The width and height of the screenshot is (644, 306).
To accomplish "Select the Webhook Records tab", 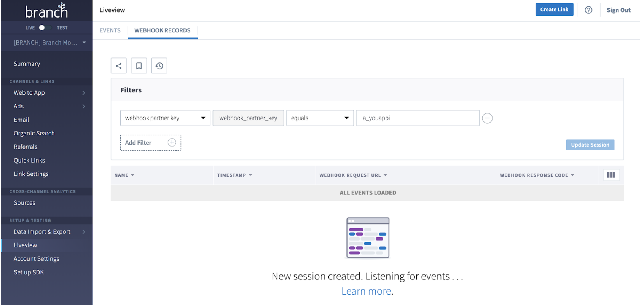I will pos(163,30).
